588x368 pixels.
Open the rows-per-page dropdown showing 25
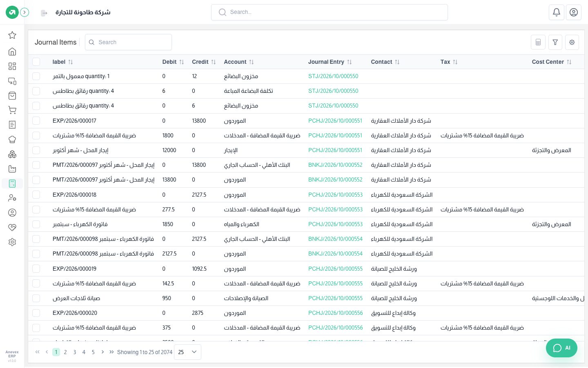coord(187,352)
